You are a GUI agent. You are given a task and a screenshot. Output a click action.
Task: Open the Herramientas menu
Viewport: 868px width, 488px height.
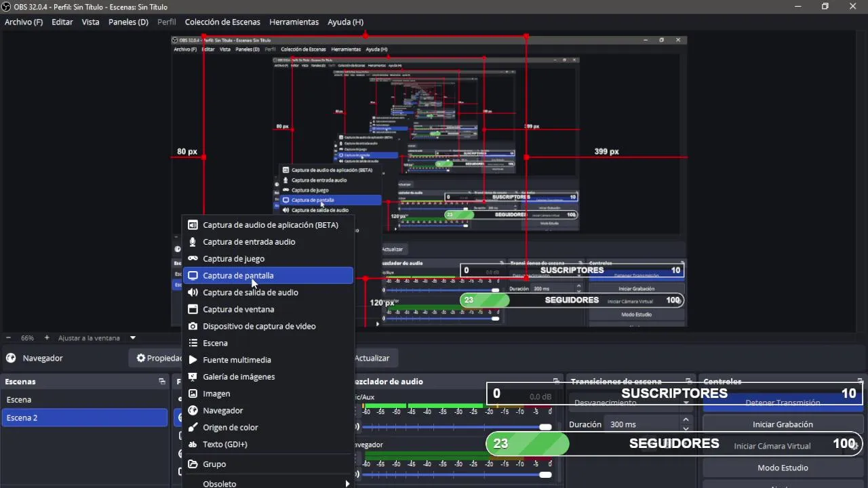tap(294, 22)
